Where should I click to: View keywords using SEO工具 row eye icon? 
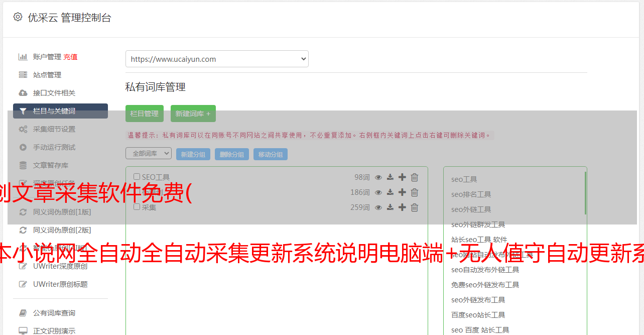tap(378, 177)
